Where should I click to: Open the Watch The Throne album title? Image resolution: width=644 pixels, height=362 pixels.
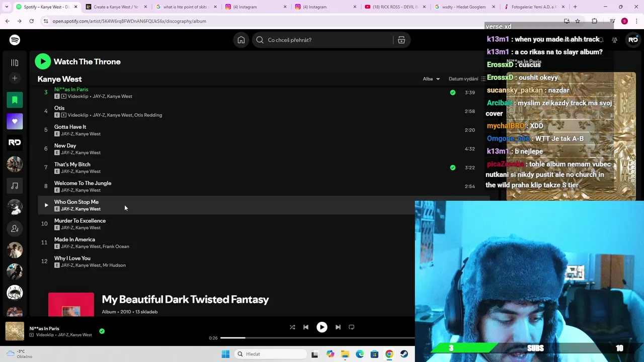87,61
